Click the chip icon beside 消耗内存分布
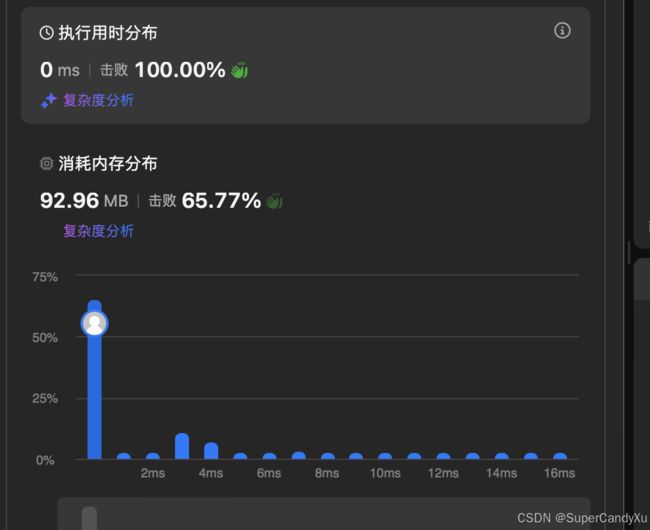The image size is (650, 530). (x=46, y=164)
